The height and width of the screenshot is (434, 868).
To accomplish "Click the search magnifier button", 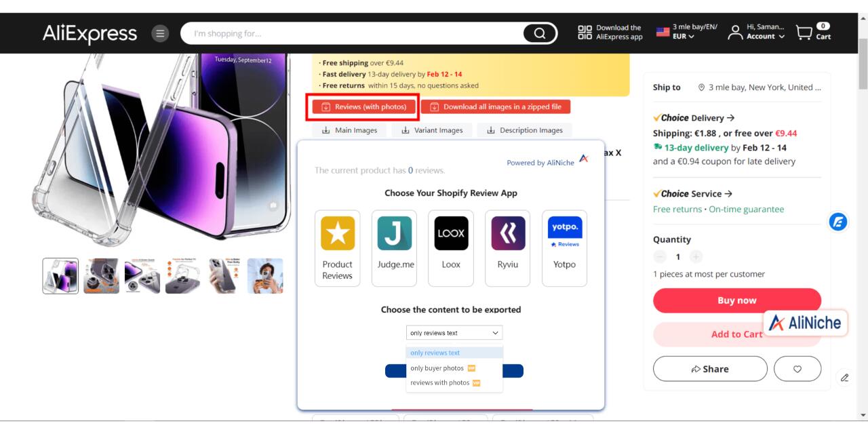I will coord(540,33).
